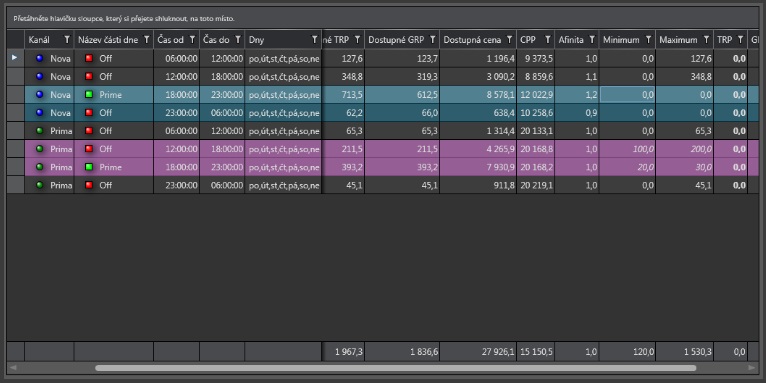
Task: Click the red Off icon in Nova 23:00:00 row
Action: click(89, 113)
